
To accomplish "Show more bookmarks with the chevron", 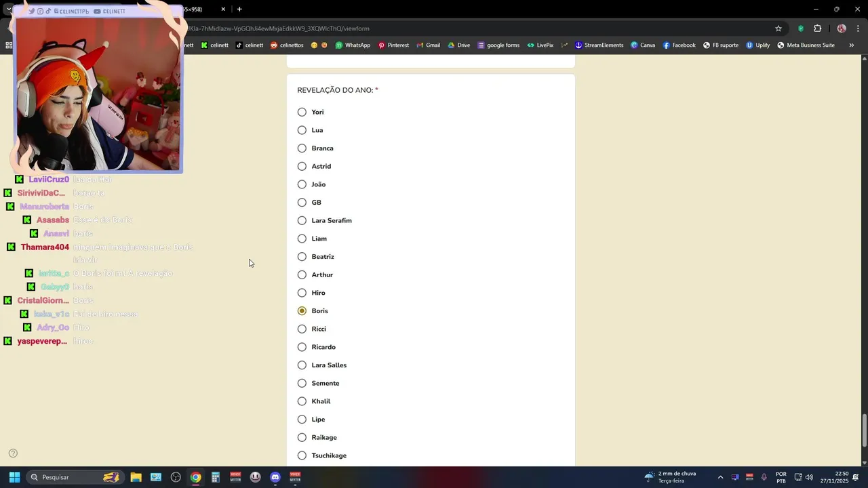I will 851,45.
